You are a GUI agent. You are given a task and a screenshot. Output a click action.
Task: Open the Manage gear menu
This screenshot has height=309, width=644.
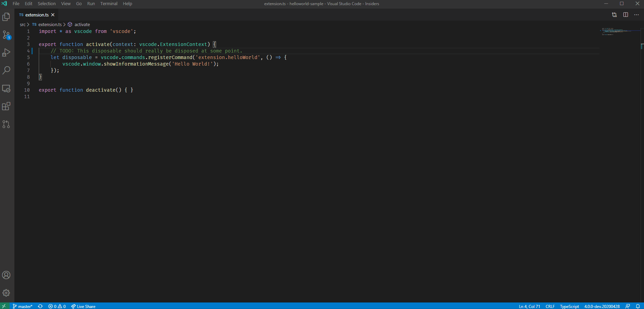pos(6,293)
